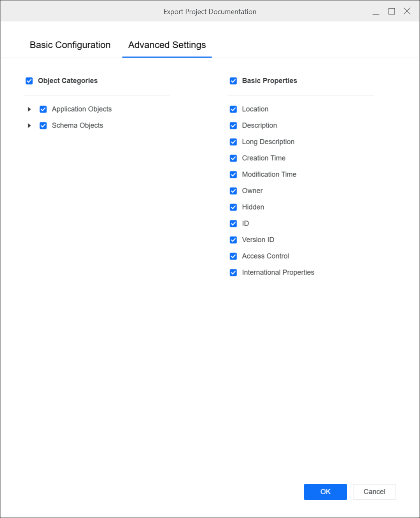Cancel the export dialog
The image size is (420, 518).
point(374,492)
